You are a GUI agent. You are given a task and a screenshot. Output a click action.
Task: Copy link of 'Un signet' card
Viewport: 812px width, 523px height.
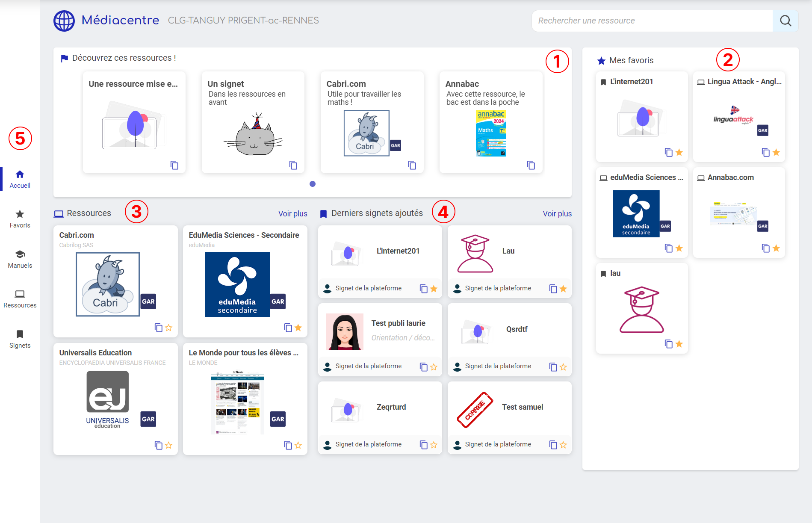293,165
